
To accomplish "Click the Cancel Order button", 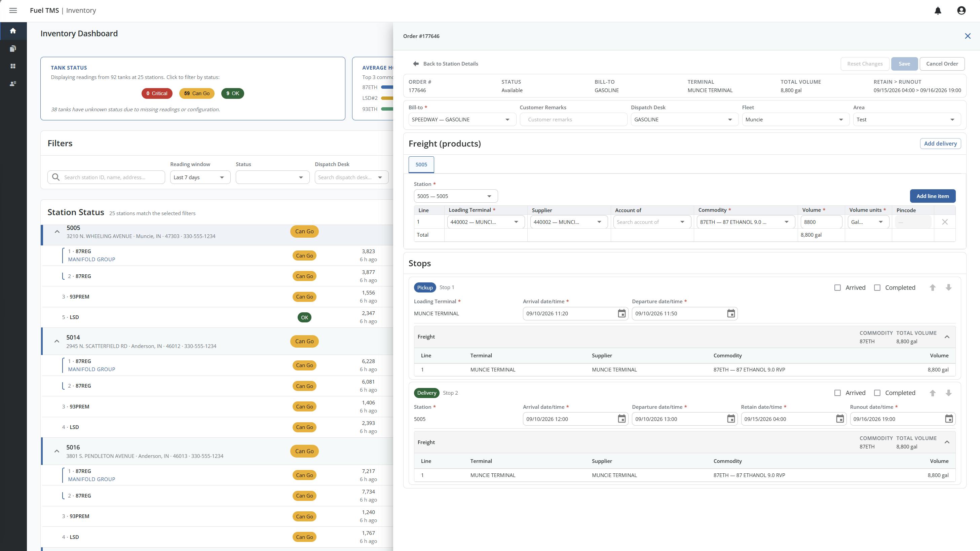I will pyautogui.click(x=942, y=64).
